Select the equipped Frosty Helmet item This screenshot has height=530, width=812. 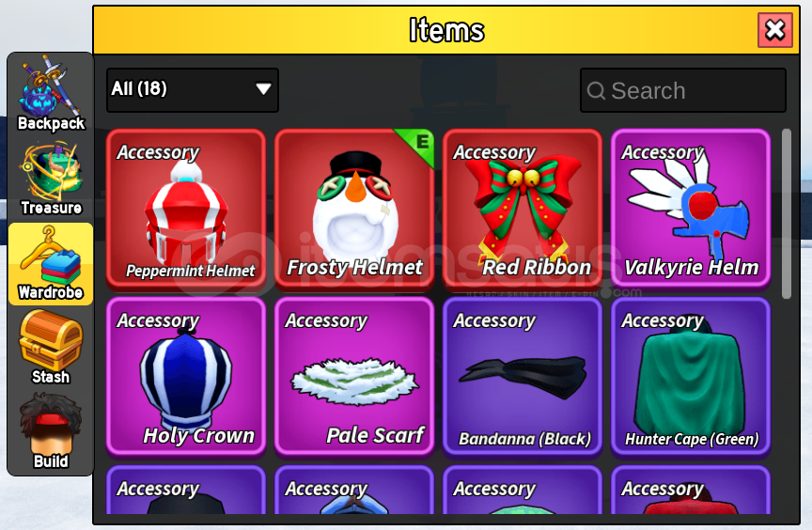pyautogui.click(x=354, y=208)
